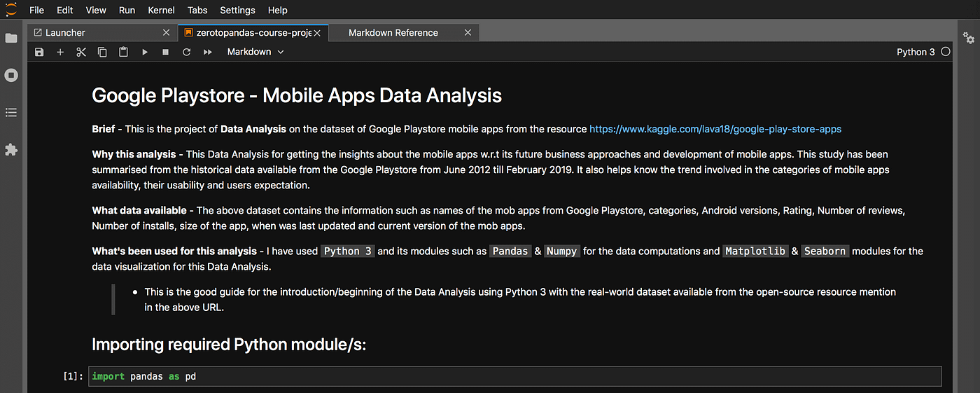Click the inline code 'Matplotlib'
980x393 pixels.
(755, 251)
